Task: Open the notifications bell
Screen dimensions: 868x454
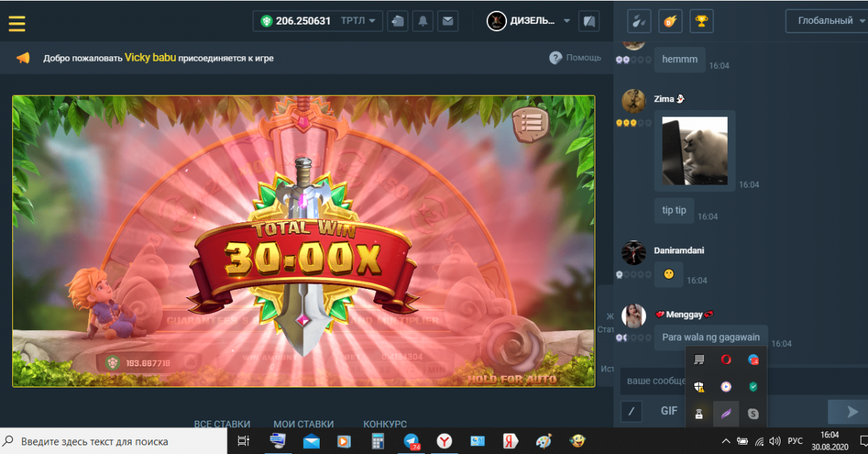Action: [422, 21]
